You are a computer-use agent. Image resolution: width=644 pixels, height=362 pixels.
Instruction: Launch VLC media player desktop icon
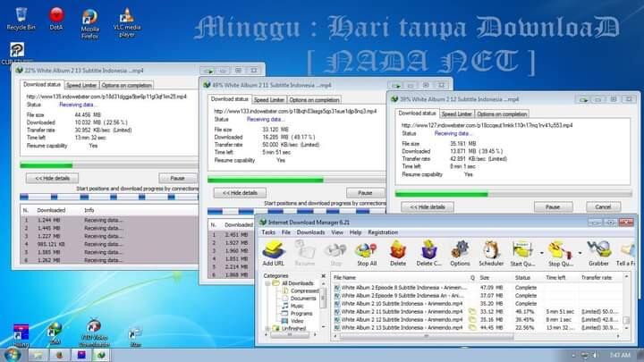(127, 23)
